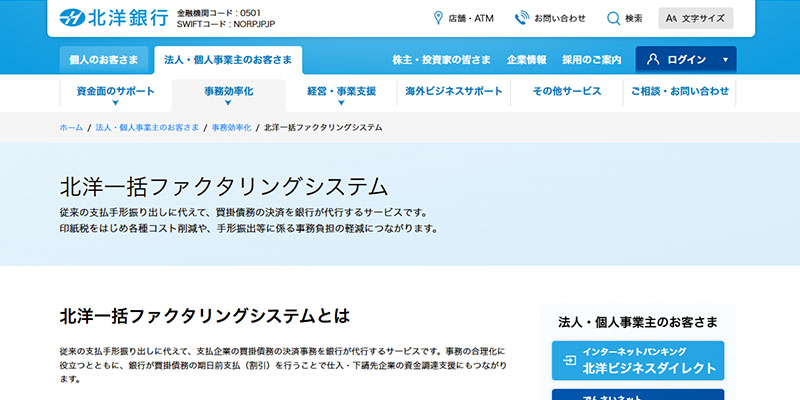
Task: Click the SWIFTコード：NORPJPJP text
Action: 226,24
